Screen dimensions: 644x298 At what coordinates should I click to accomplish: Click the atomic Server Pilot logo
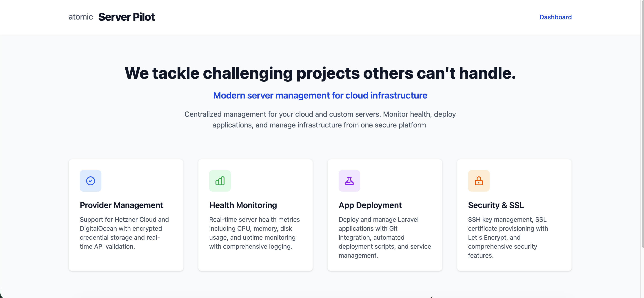tap(111, 17)
